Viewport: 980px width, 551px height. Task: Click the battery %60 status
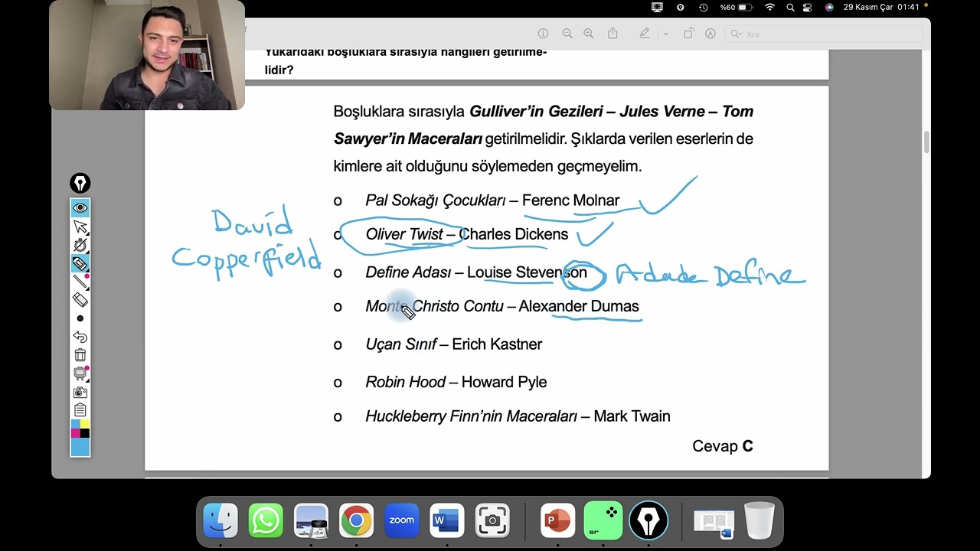coord(737,8)
